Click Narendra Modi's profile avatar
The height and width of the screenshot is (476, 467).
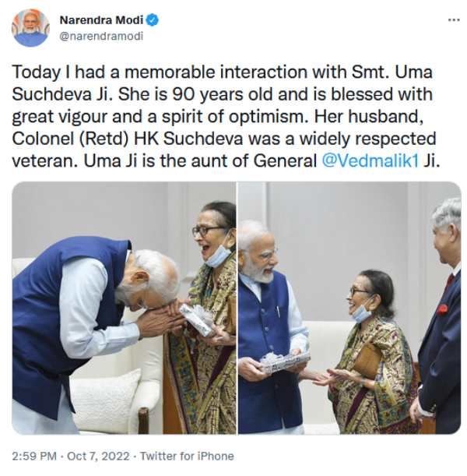click(30, 28)
